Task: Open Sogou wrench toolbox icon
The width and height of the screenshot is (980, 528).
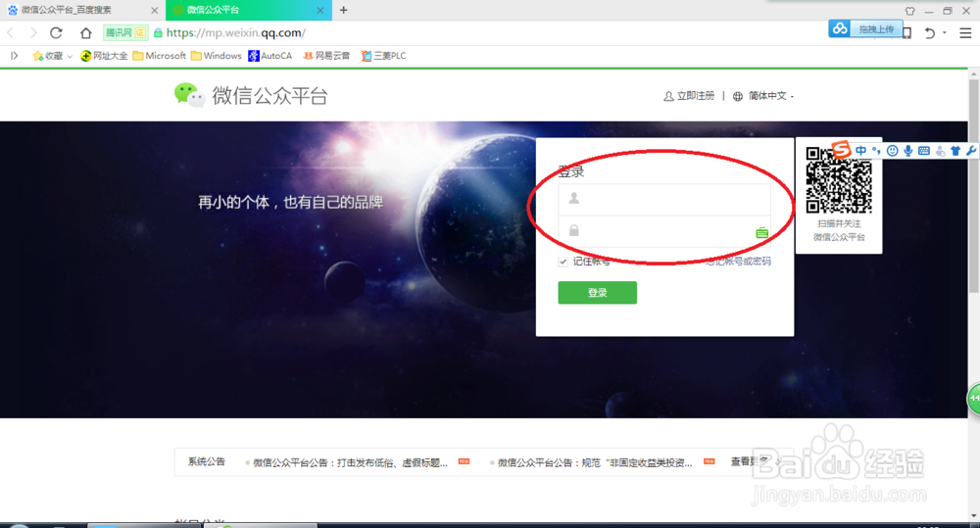Action: (x=971, y=151)
